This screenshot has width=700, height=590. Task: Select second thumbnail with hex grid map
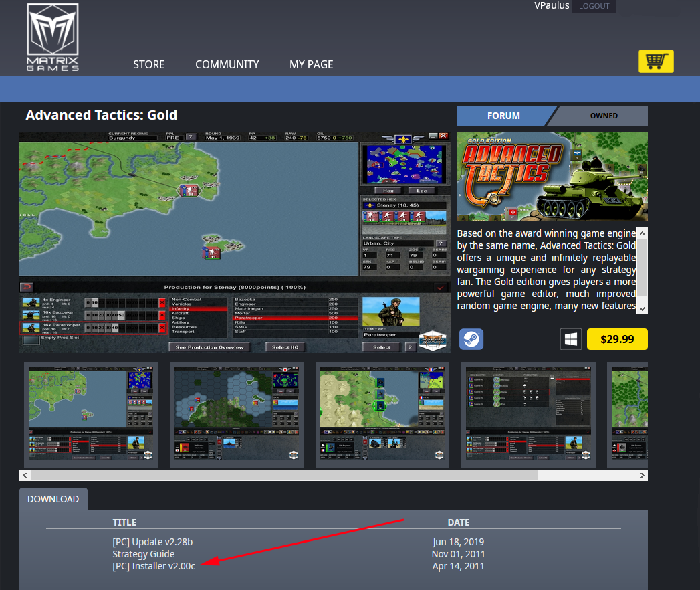[237, 415]
